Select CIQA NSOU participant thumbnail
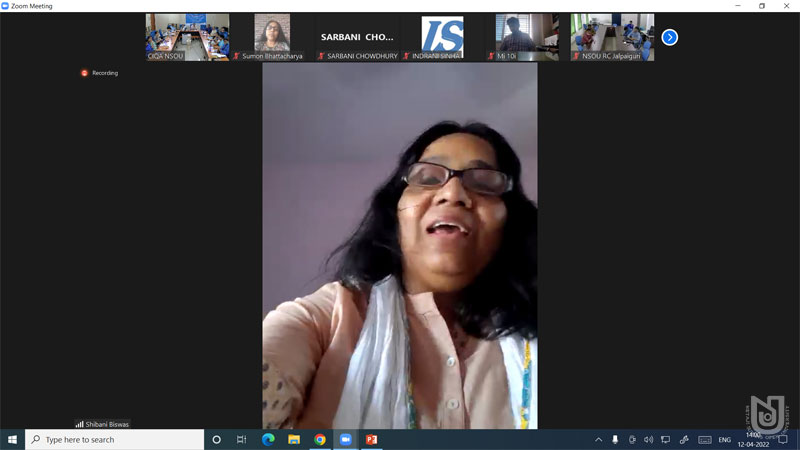The image size is (800, 450). coord(187,37)
